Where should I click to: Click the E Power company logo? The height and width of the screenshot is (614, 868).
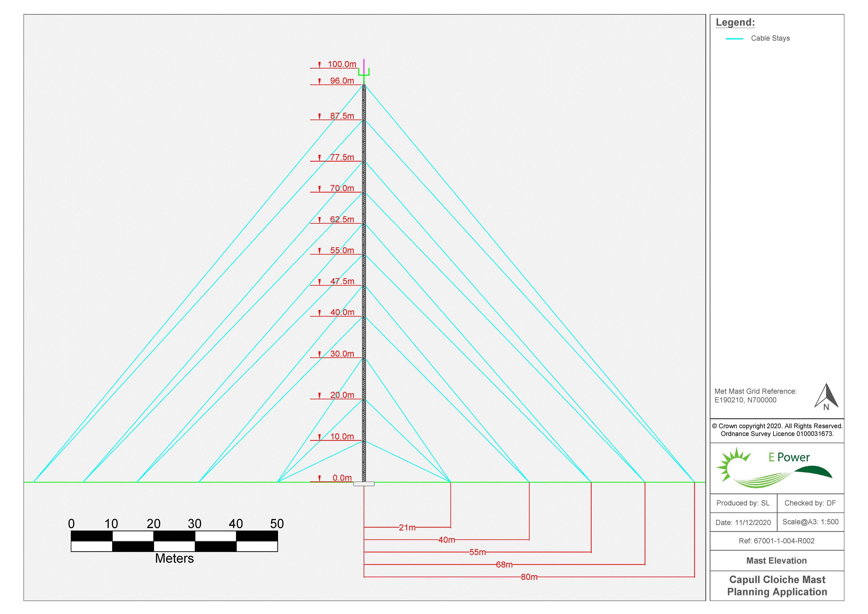[x=774, y=467]
